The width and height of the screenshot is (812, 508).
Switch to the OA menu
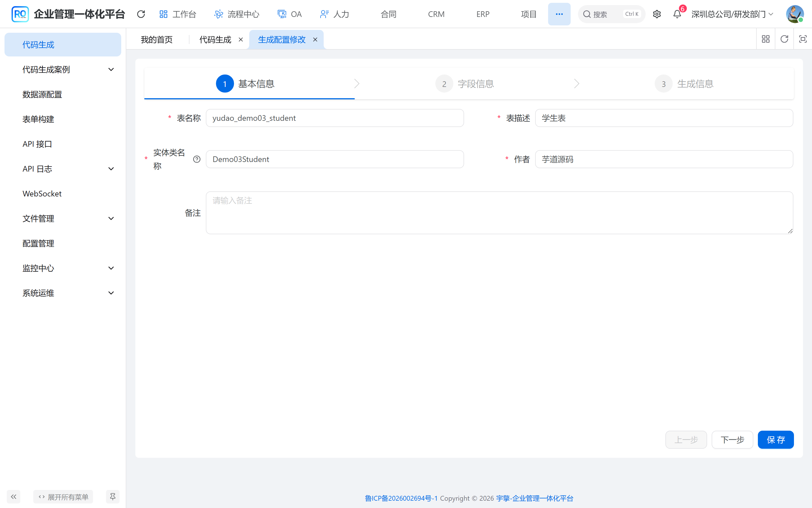[290, 14]
